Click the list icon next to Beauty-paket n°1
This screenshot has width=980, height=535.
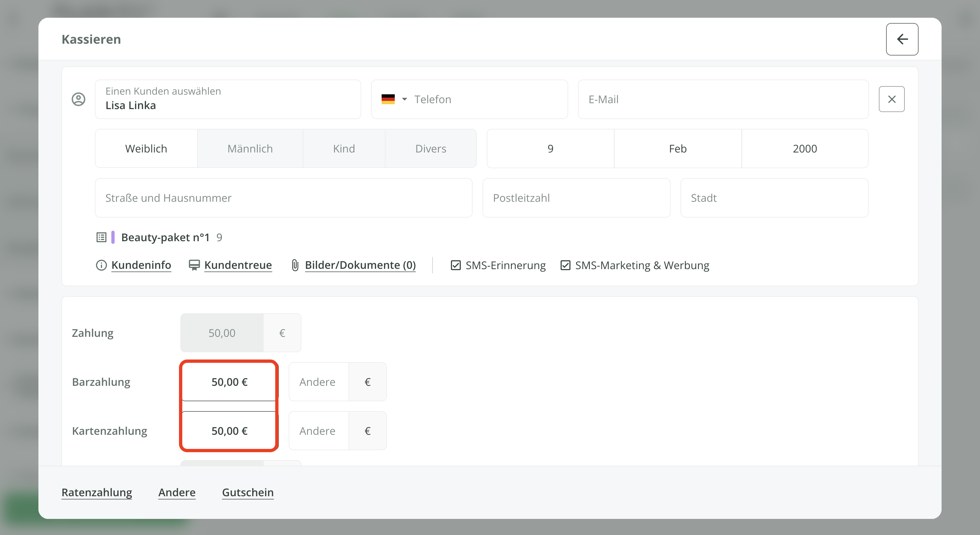pos(101,238)
